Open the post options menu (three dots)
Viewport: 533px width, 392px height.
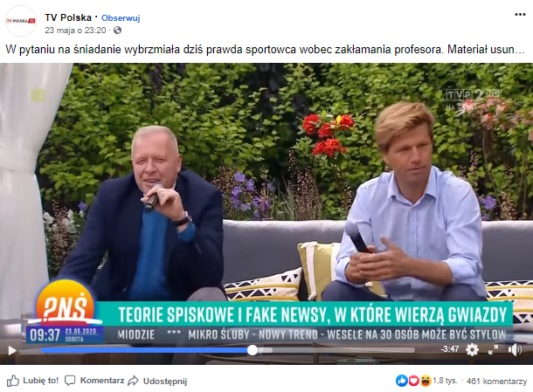[x=520, y=15]
